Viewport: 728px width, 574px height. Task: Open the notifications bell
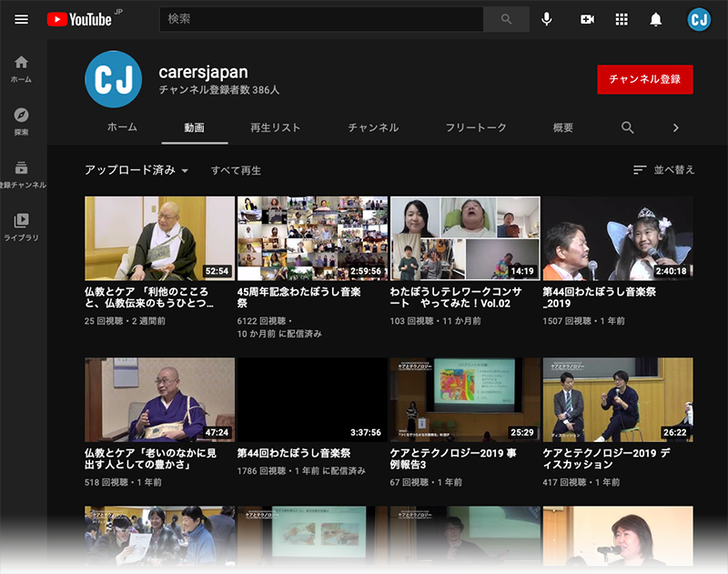(x=655, y=19)
